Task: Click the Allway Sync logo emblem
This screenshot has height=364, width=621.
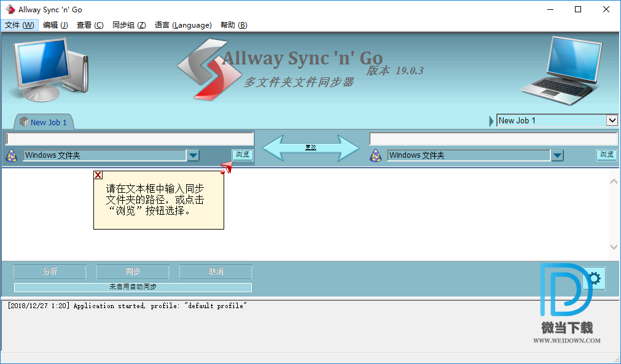Action: click(209, 69)
